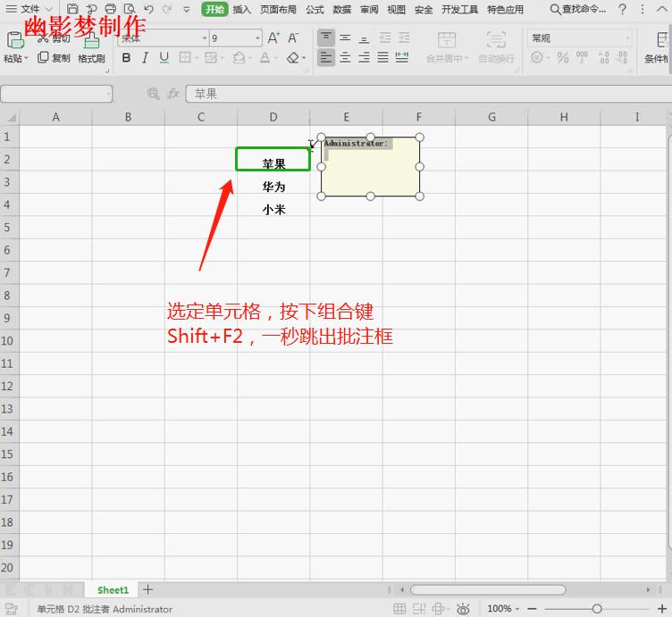The image size is (672, 617).
Task: Click the Auto Wrap (自动换行) icon
Action: point(496,40)
